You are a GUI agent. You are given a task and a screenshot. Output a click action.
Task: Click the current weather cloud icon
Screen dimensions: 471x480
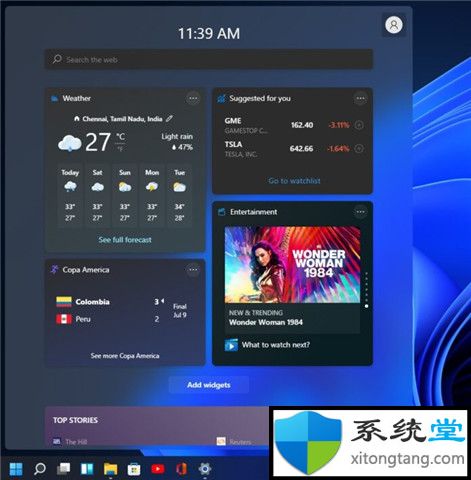pos(70,143)
